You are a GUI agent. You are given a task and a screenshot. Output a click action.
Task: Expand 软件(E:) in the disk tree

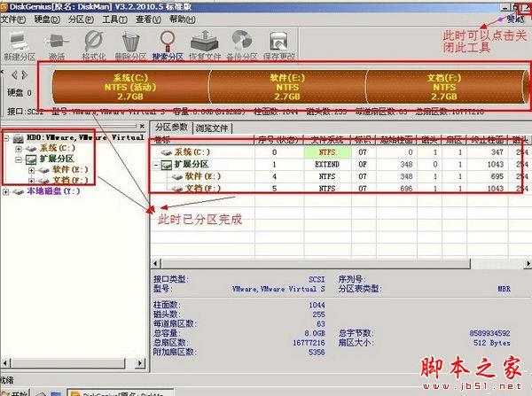(31, 170)
